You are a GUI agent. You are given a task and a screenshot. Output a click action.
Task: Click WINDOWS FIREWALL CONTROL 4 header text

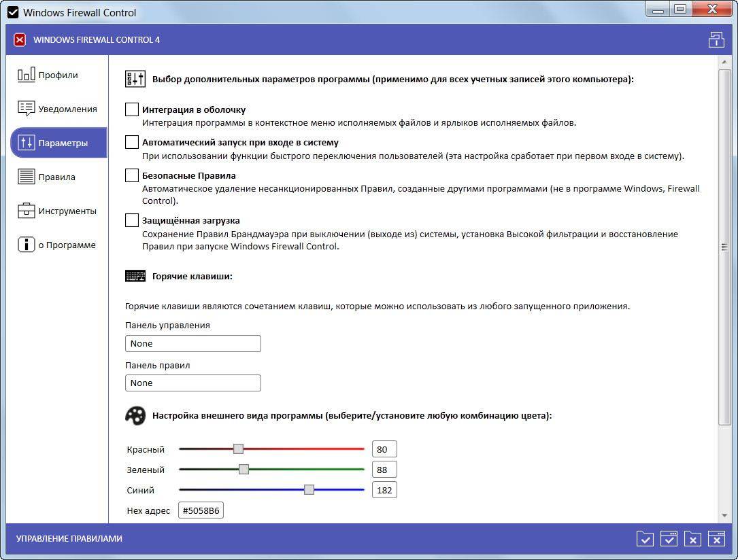point(97,40)
